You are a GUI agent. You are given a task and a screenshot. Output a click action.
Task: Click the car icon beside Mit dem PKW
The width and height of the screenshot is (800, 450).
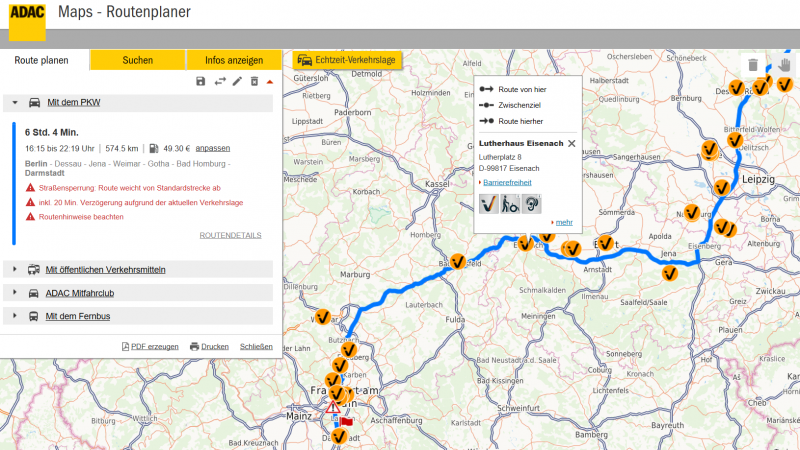point(34,103)
